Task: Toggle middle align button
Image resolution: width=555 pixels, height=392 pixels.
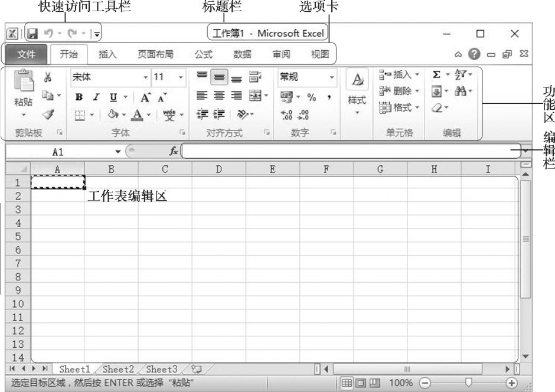Action: [219, 77]
